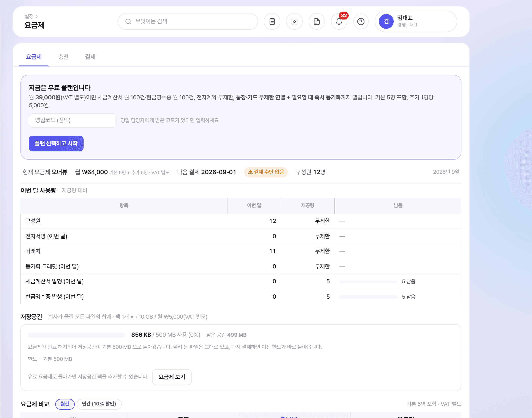The height and width of the screenshot is (418, 532).
Task: Click the 제공량 column header
Action: 308,206
